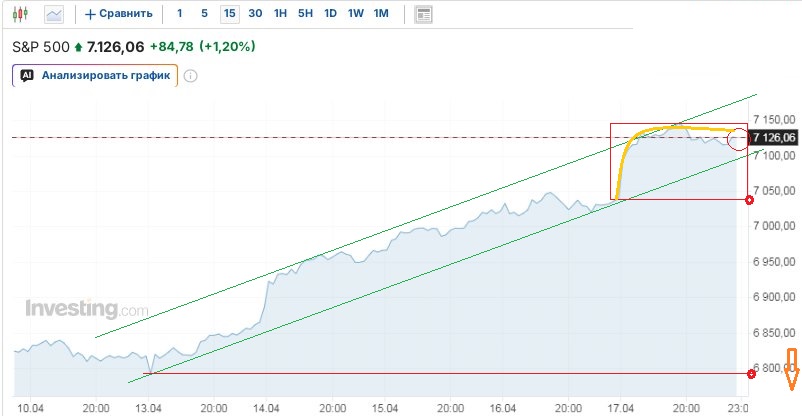Choose the 1D timeframe
Image resolution: width=802 pixels, height=416 pixels.
pos(331,14)
